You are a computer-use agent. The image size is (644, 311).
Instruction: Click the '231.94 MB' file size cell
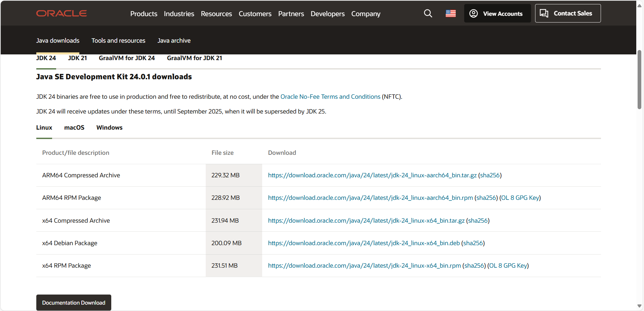pos(234,221)
